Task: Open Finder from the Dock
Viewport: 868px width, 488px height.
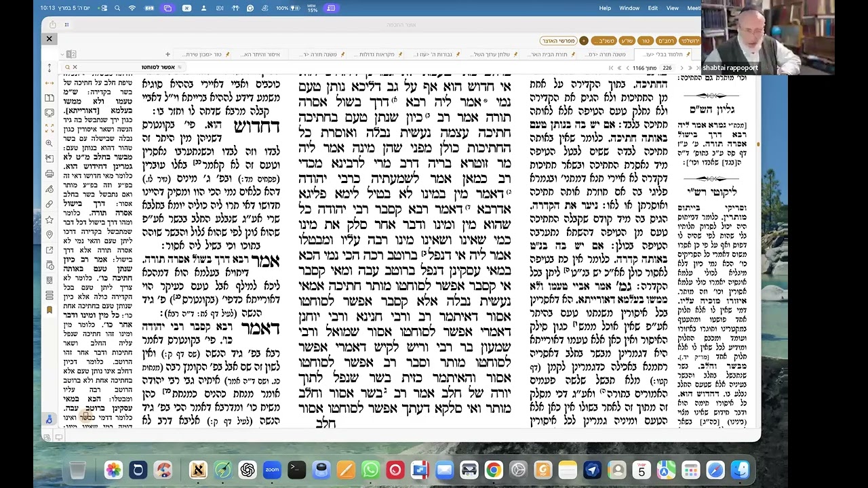Action: (740, 470)
